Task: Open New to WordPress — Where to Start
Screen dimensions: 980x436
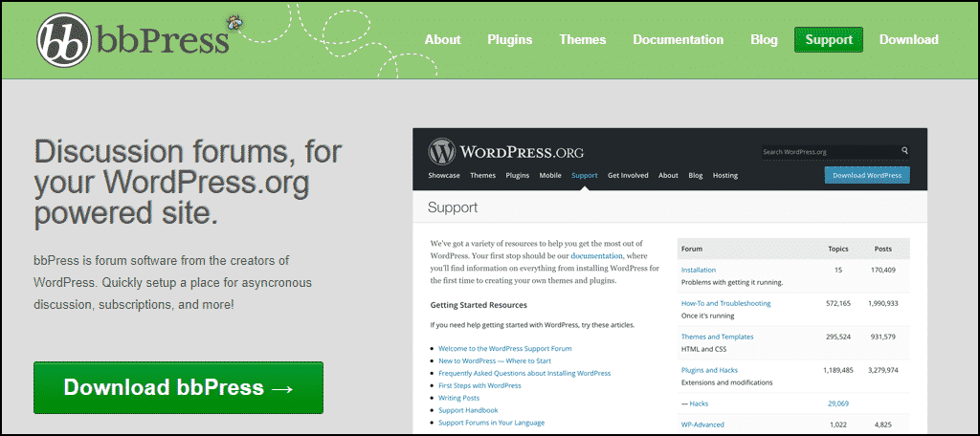Action: (495, 361)
